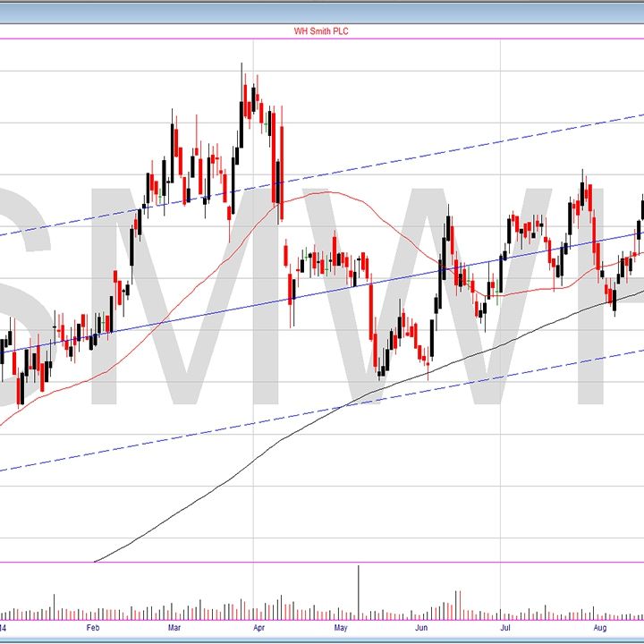Image resolution: width=644 pixels, height=644 pixels.
Task: Click the tallest volume spike in May
Action: [359, 590]
